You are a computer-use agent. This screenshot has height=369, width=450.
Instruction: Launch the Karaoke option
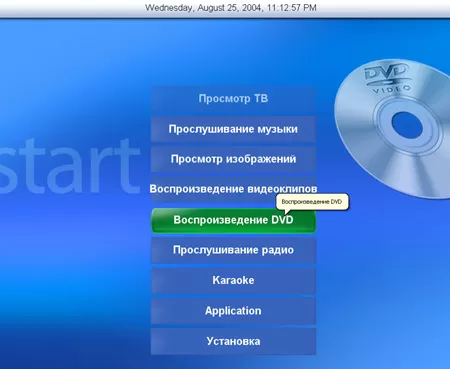pyautogui.click(x=233, y=280)
